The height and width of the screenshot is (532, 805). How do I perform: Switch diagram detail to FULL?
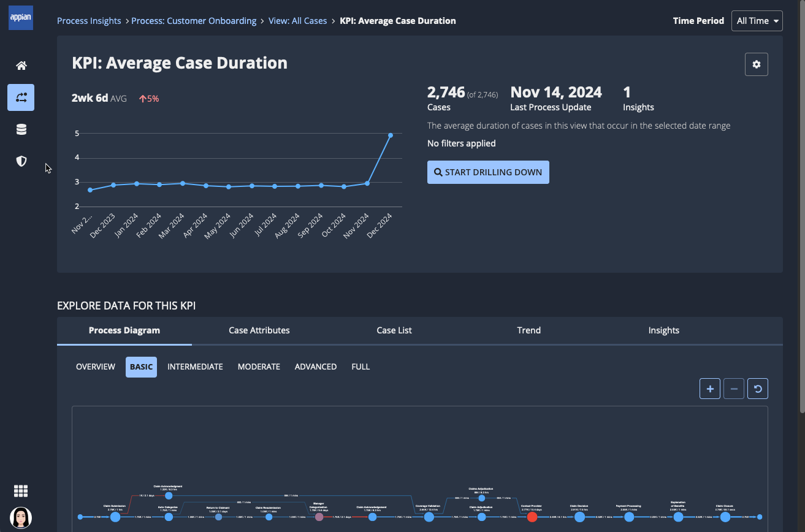[x=361, y=367]
